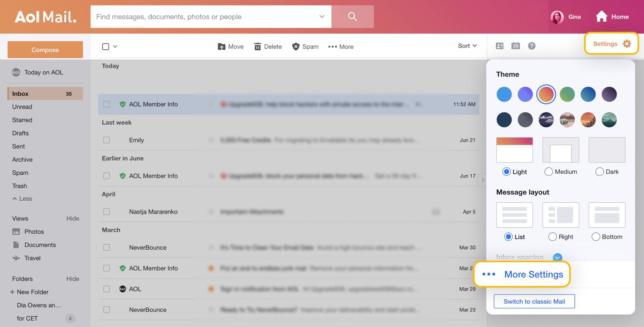Open Gina's profile avatar

(557, 17)
